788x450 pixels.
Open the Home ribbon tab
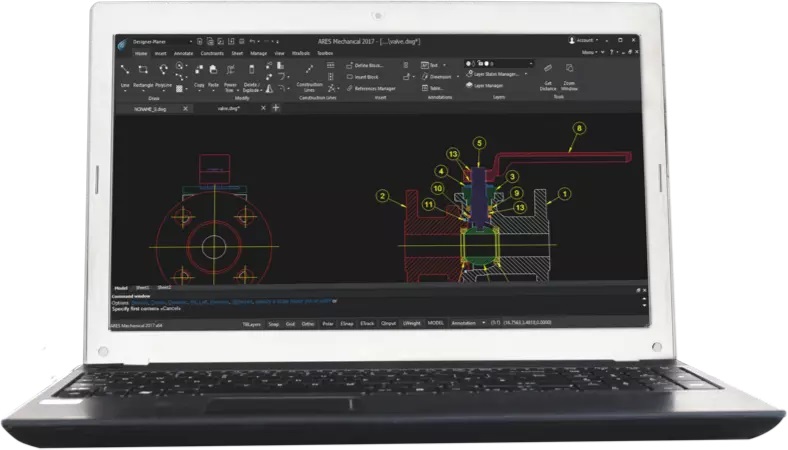(141, 53)
